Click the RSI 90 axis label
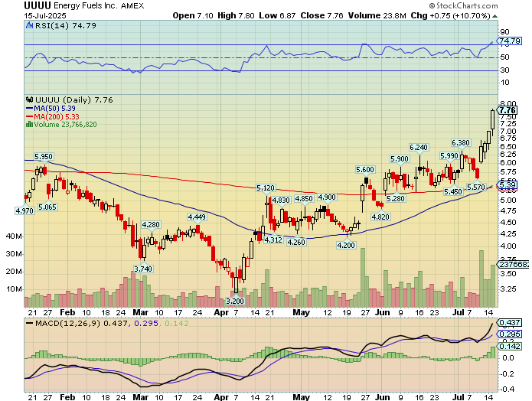This screenshot has width=532, height=401. click(x=504, y=32)
